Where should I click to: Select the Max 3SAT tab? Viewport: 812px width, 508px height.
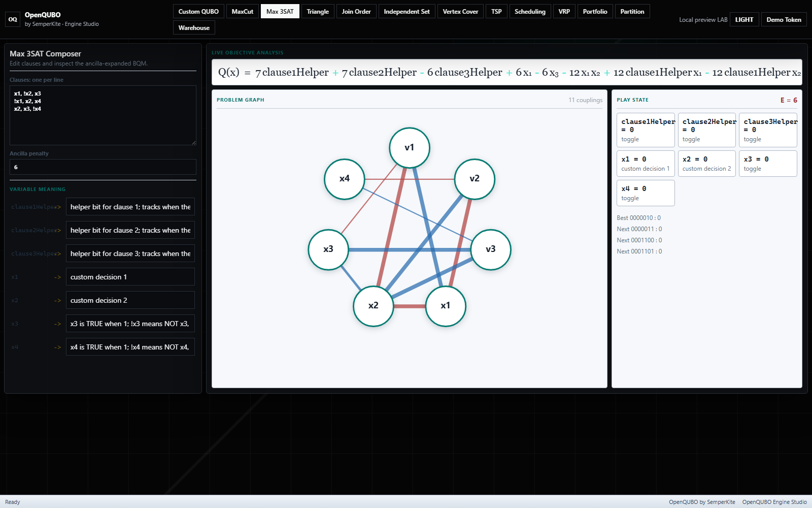pos(280,11)
